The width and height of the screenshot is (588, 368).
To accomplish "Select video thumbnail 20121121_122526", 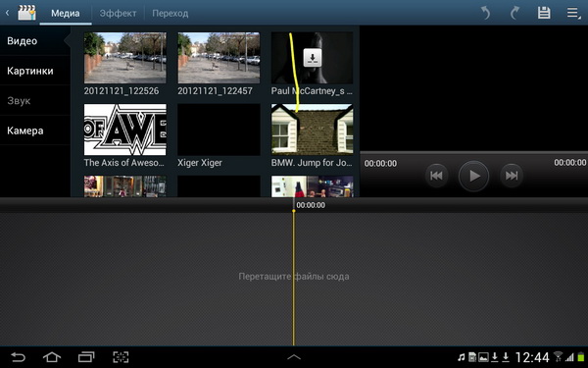I will pyautogui.click(x=124, y=58).
